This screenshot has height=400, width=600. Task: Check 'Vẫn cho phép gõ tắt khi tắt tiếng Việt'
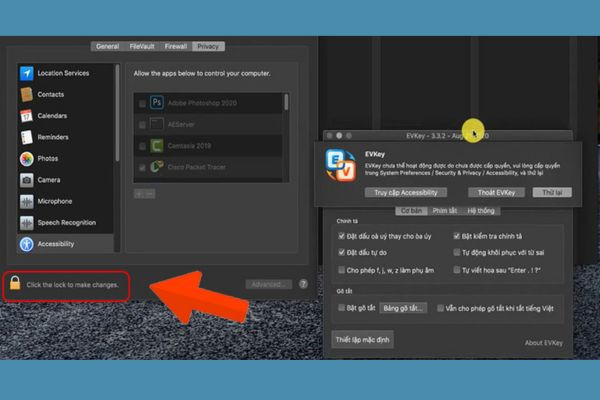pyautogui.click(x=440, y=308)
